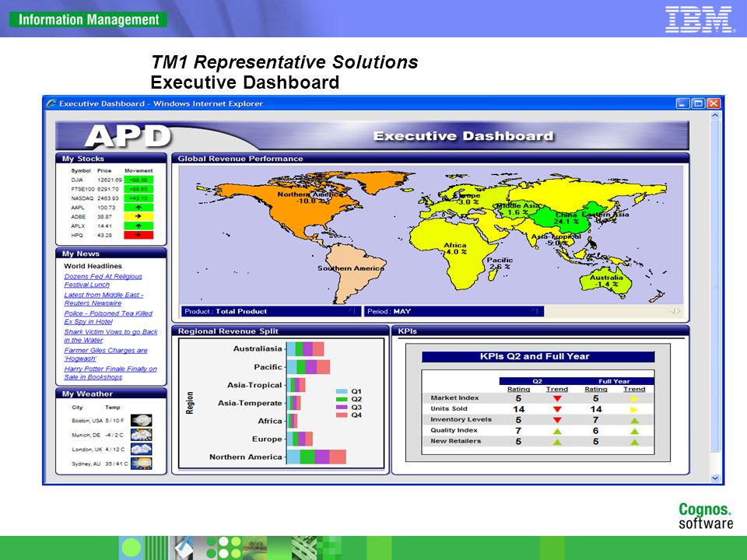Open 'Police - Poisoned Tea Killed Ex Spy' link
The image size is (747, 560).
108,317
